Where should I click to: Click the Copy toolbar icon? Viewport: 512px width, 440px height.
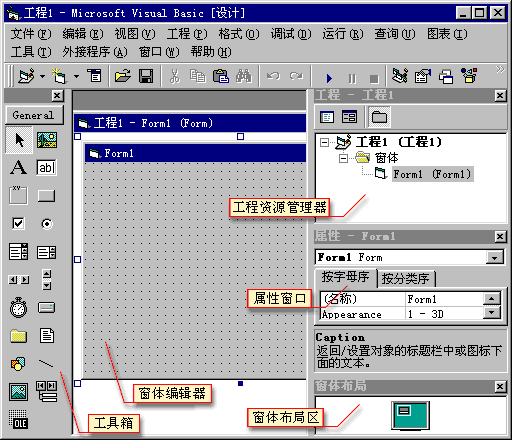pos(198,76)
